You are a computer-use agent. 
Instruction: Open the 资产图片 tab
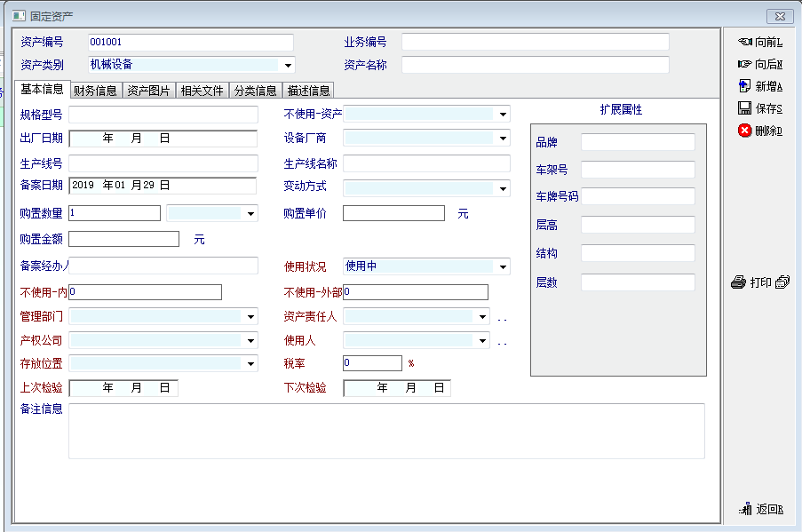click(x=148, y=91)
